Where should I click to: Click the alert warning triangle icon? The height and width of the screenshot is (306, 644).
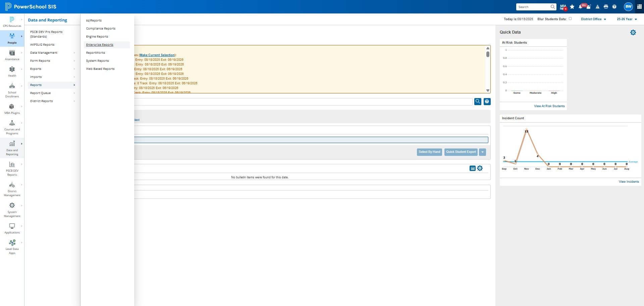coord(597,7)
